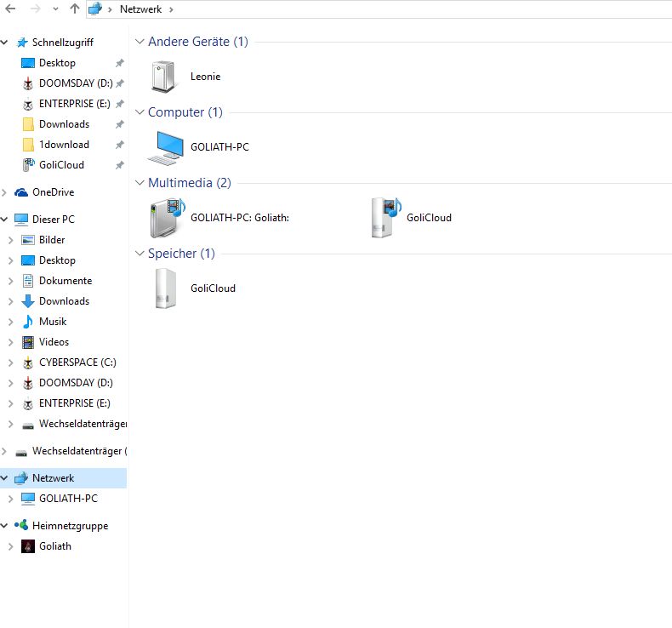Open GOLIATH-PC under Netzwerk in tree
This screenshot has height=628, width=672.
click(x=68, y=499)
